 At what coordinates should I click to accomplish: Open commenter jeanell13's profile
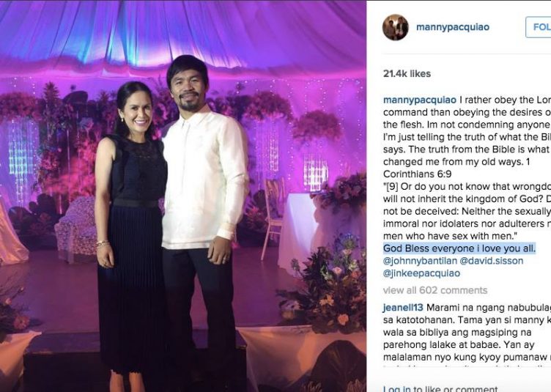pos(403,308)
